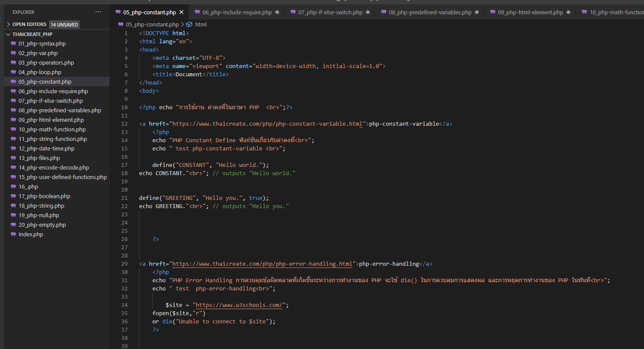Open 10_php-math-function.php in the Explorer list
This screenshot has height=349, width=644.
pos(52,129)
